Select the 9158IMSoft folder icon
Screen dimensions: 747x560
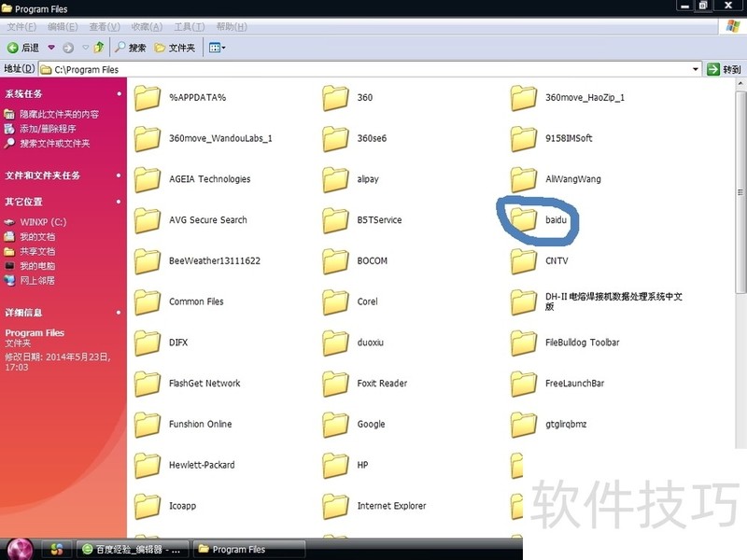pyautogui.click(x=524, y=139)
